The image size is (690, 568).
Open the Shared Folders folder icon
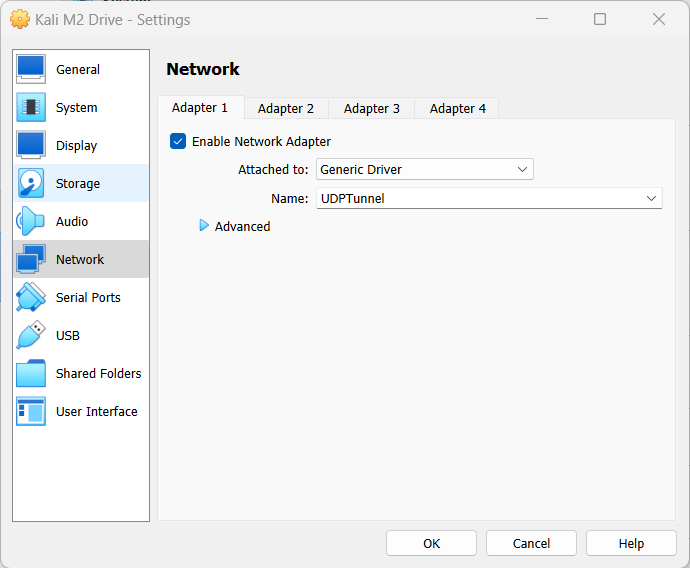(31, 373)
